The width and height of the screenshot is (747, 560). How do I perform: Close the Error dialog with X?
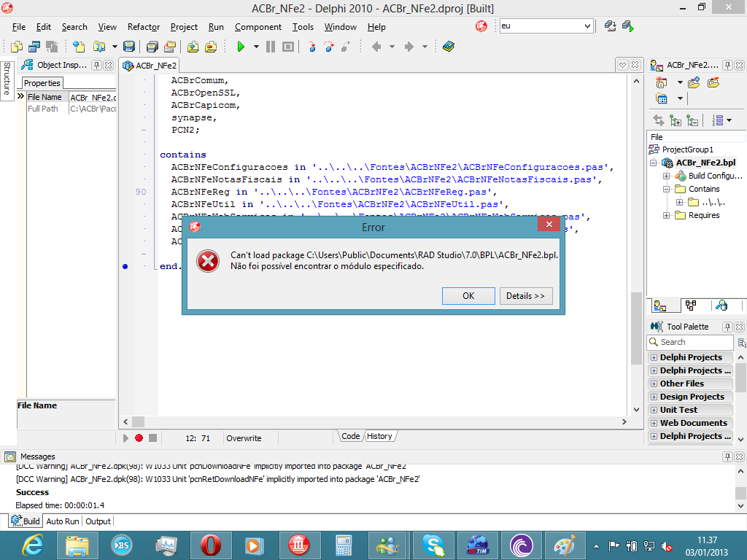549,225
